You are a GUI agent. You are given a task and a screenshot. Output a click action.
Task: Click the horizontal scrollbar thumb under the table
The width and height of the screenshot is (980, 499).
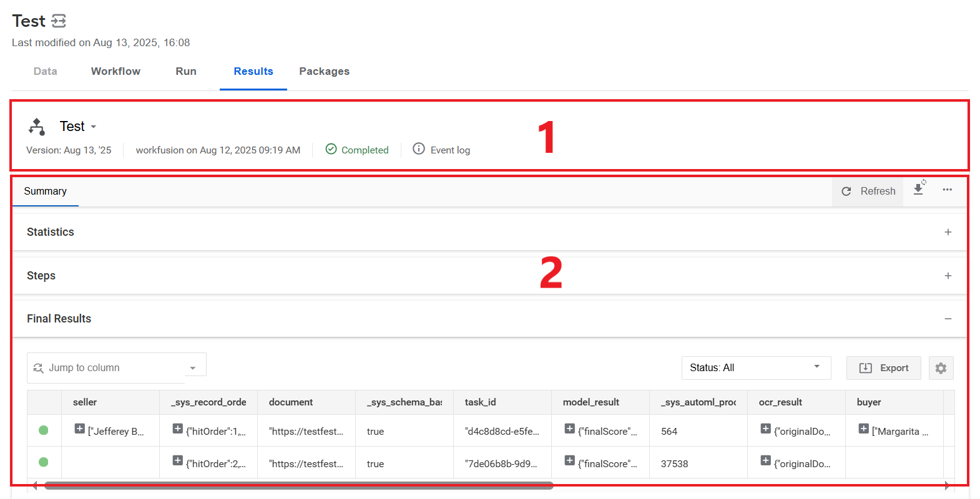[x=299, y=485]
